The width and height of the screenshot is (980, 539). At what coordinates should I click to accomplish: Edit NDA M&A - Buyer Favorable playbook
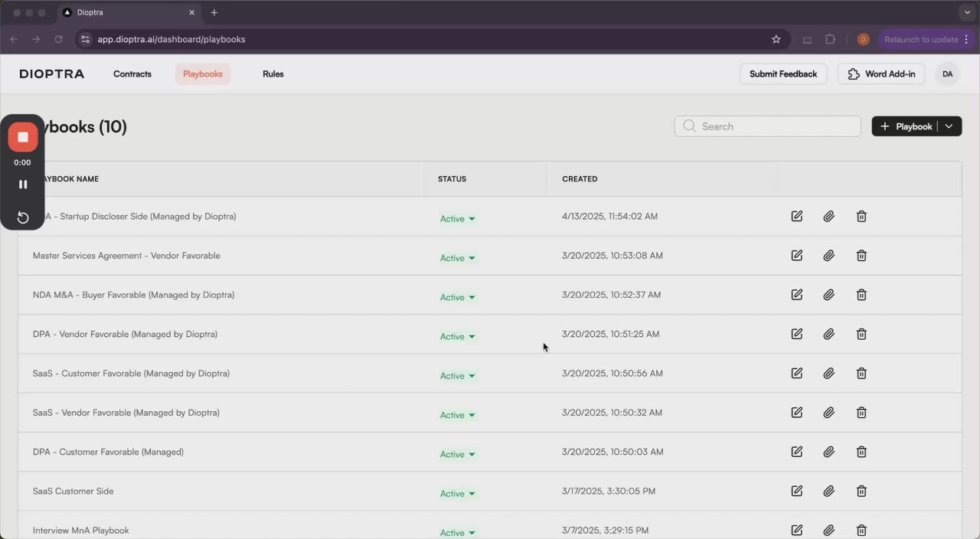pos(797,295)
